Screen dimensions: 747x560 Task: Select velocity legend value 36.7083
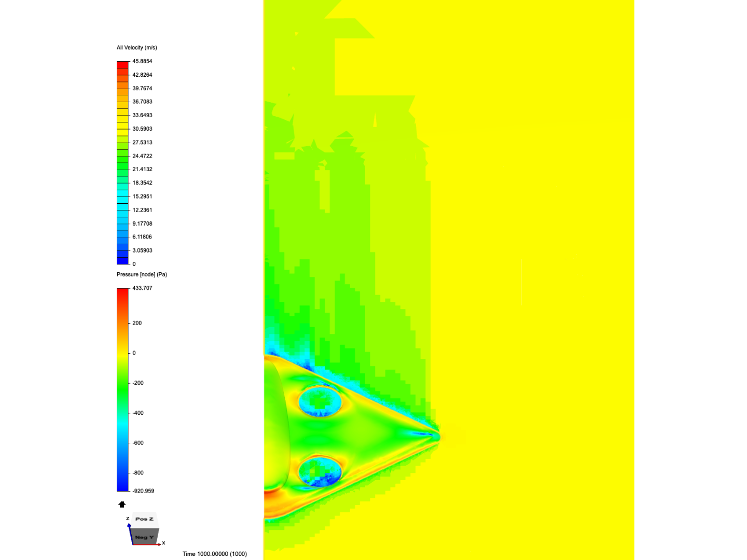coord(142,102)
